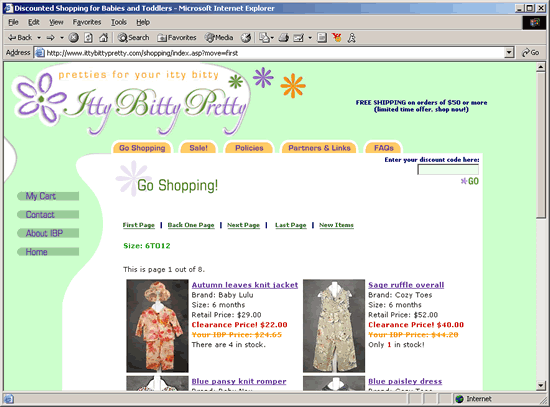This screenshot has width=550, height=407.
Task: Open Blue pansy knit romper link
Action: [239, 381]
